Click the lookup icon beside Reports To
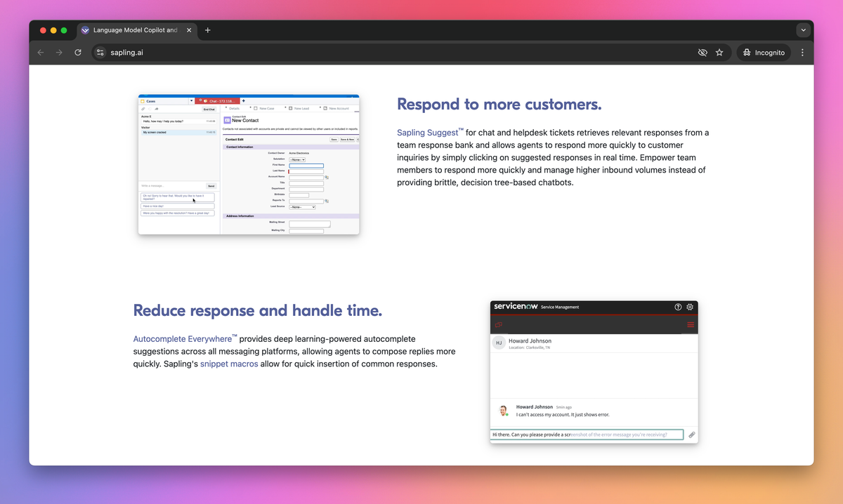Image resolution: width=843 pixels, height=504 pixels. (x=327, y=201)
